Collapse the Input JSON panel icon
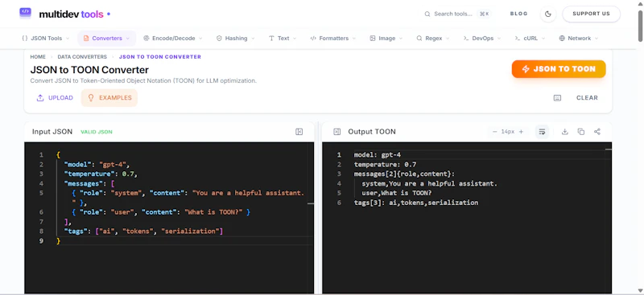The width and height of the screenshot is (644, 295). coord(299,132)
